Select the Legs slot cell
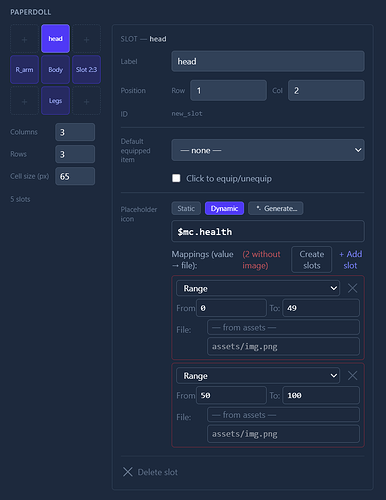Viewport: 386px width, 500px height. [x=55, y=101]
